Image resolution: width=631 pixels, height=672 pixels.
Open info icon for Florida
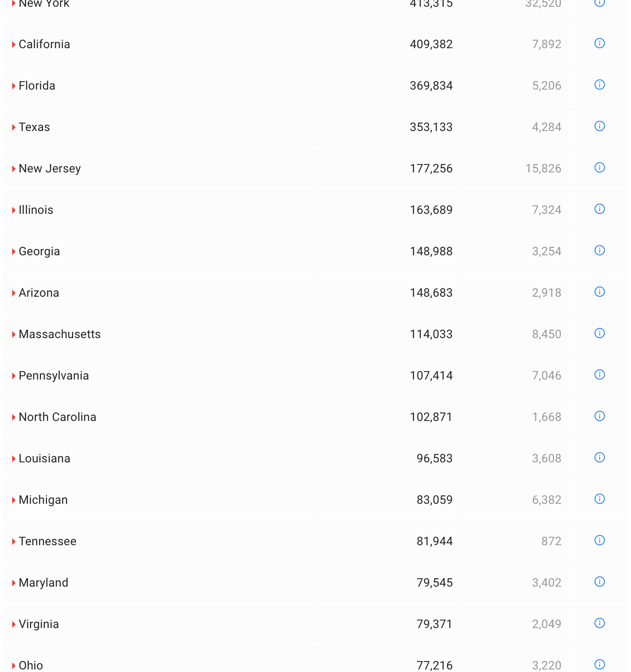pyautogui.click(x=599, y=85)
